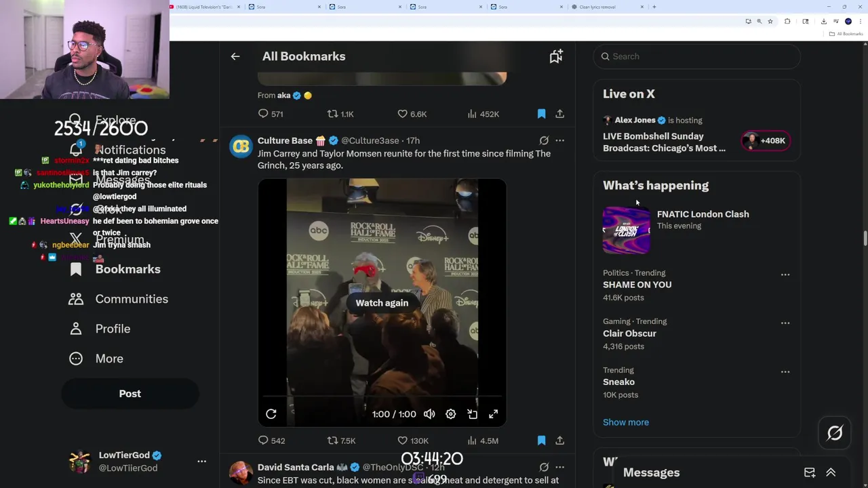Open the Clair Obscur trend
The image size is (868, 488).
coord(629,333)
